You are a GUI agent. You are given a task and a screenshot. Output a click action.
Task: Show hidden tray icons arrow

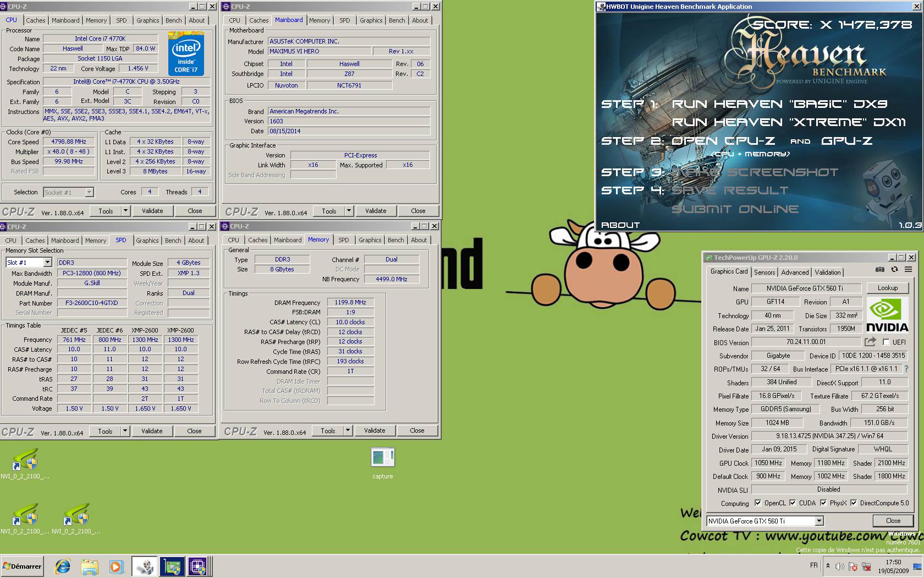[828, 566]
